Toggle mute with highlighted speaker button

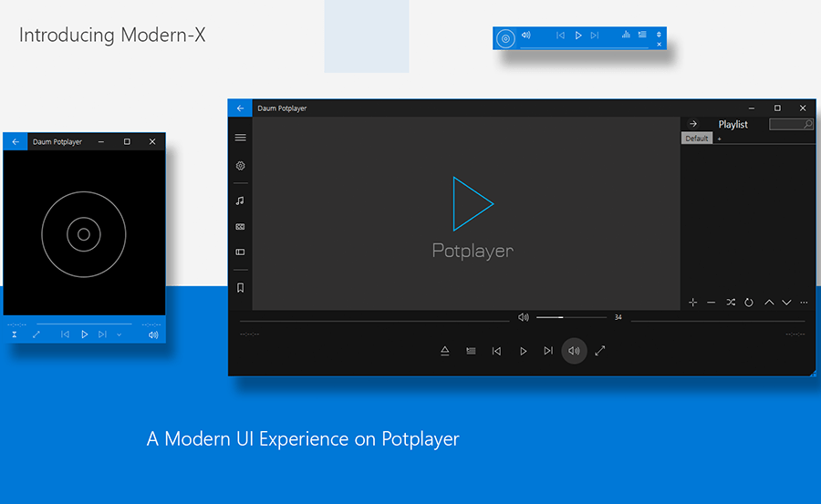tap(574, 351)
